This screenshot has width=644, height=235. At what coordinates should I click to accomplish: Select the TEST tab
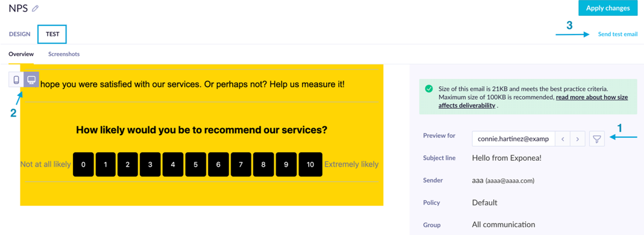52,34
